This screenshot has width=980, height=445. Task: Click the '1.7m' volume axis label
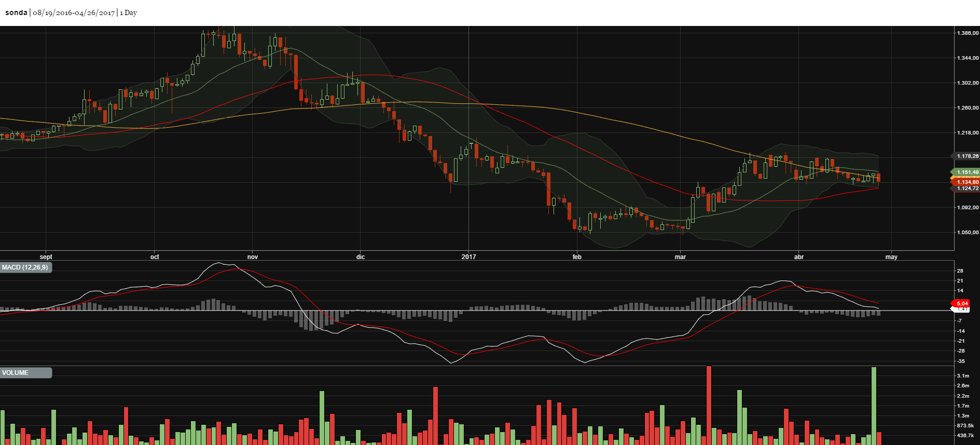coord(963,406)
